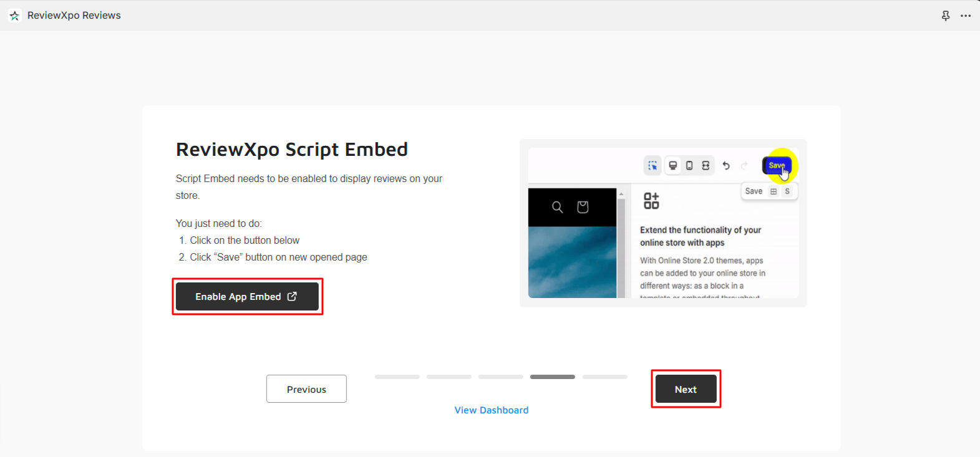Go to the Previous onboarding step
Screen dimensions: 980x457
click(306, 389)
